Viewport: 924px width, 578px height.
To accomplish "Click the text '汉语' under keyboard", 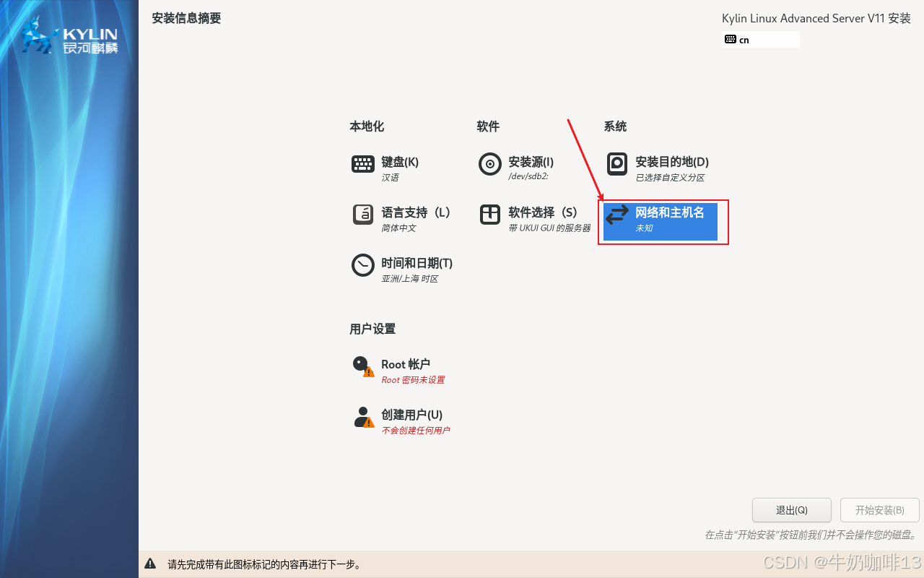I will click(390, 178).
